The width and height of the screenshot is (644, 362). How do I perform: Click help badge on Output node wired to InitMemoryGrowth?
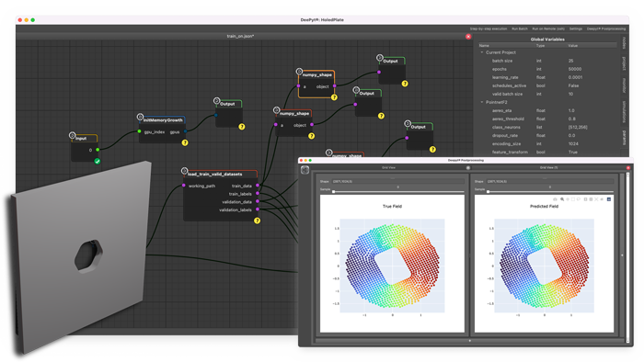pyautogui.click(x=242, y=127)
